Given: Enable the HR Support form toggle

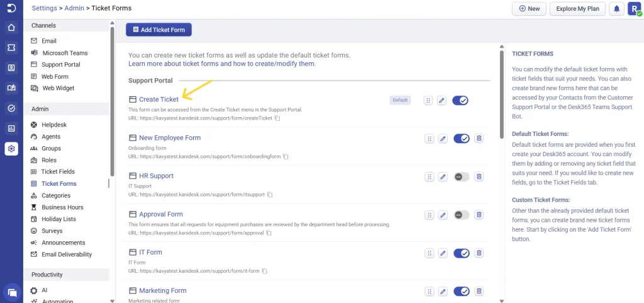Looking at the screenshot, I should (461, 177).
